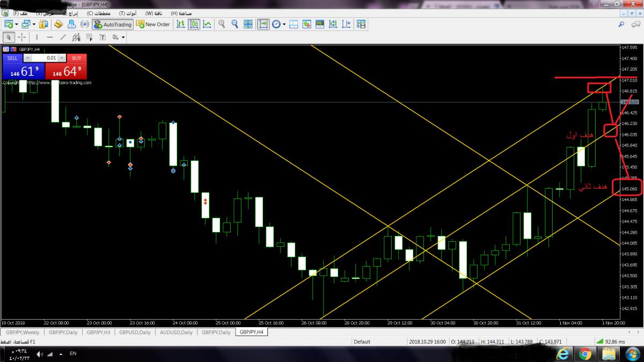Select the trendline drawing tool
Image resolution: width=644 pixels, height=362 pixels.
point(63,37)
